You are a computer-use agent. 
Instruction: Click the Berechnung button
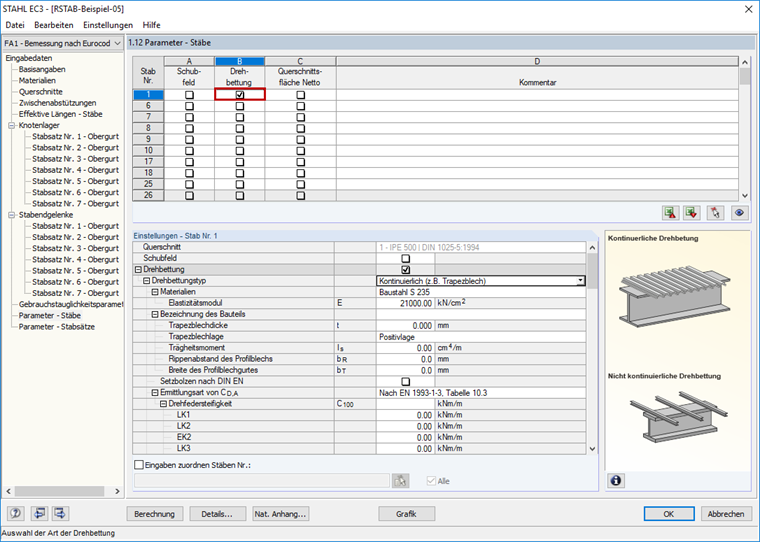click(155, 514)
